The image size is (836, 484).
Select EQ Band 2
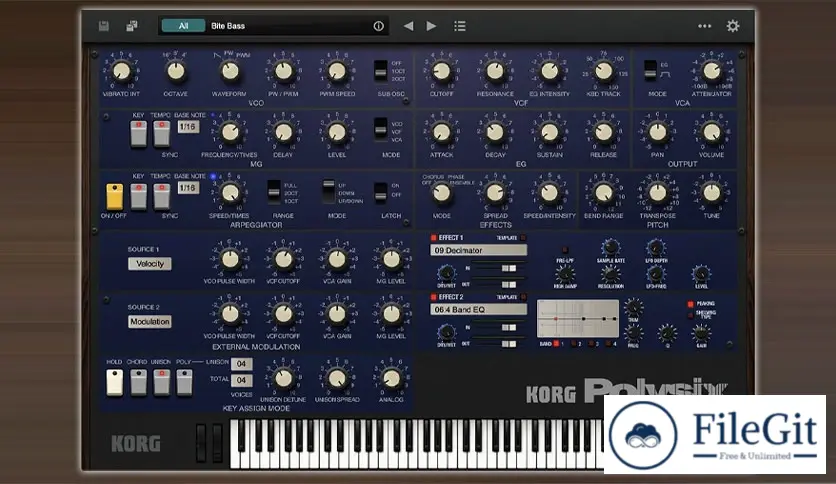pos(574,344)
